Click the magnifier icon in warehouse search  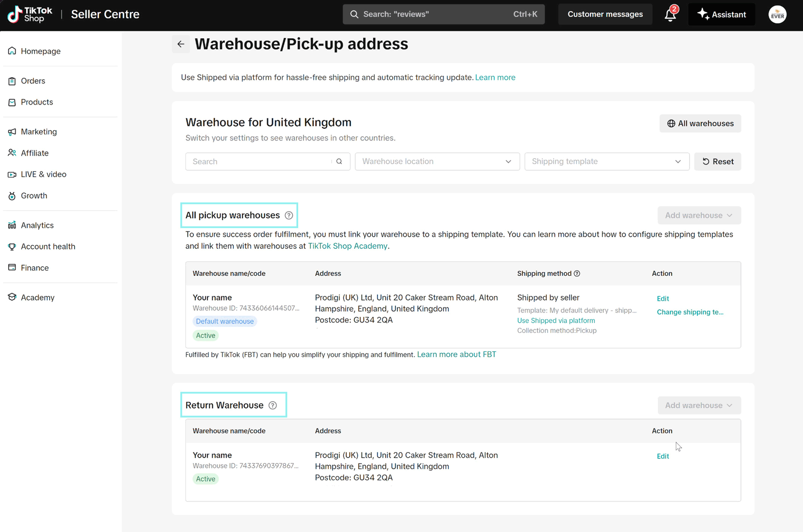[339, 161]
